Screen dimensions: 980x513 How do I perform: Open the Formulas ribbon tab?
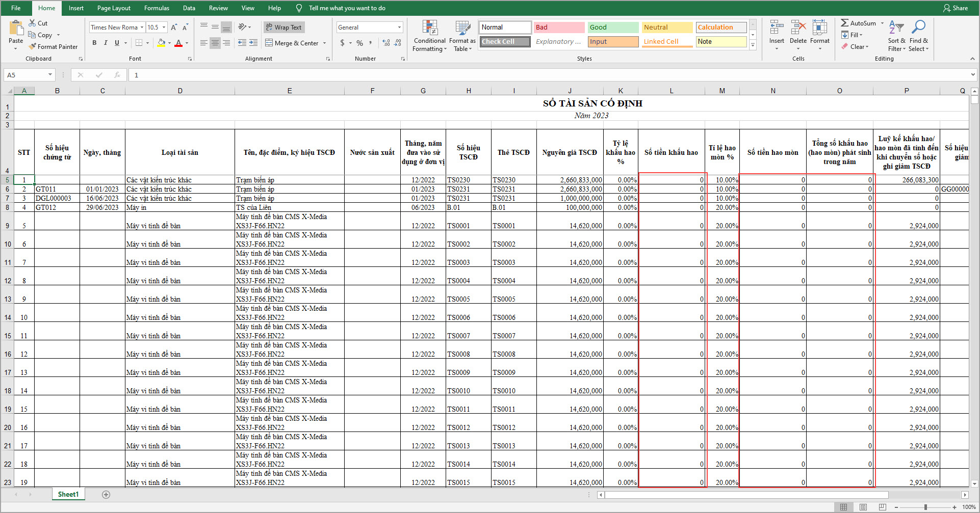(x=157, y=8)
